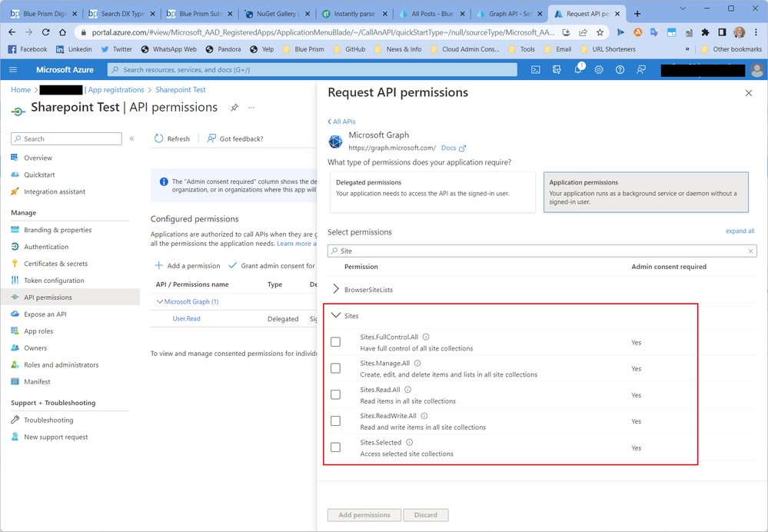The width and height of the screenshot is (768, 532).
Task: Click Add a permission
Action: tap(187, 265)
